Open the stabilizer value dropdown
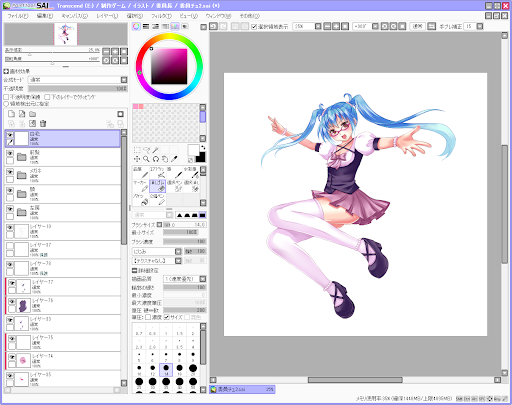The height and width of the screenshot is (405, 512). click(x=480, y=26)
